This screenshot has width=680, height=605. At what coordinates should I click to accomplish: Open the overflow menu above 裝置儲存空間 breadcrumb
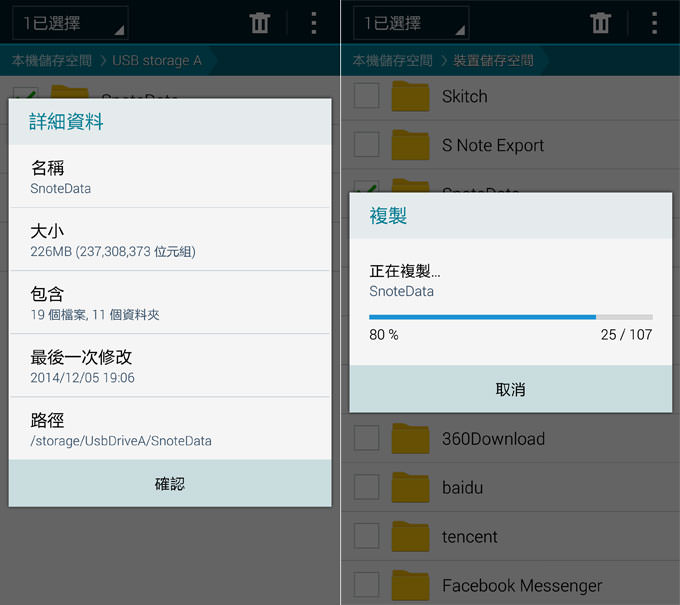coord(654,23)
